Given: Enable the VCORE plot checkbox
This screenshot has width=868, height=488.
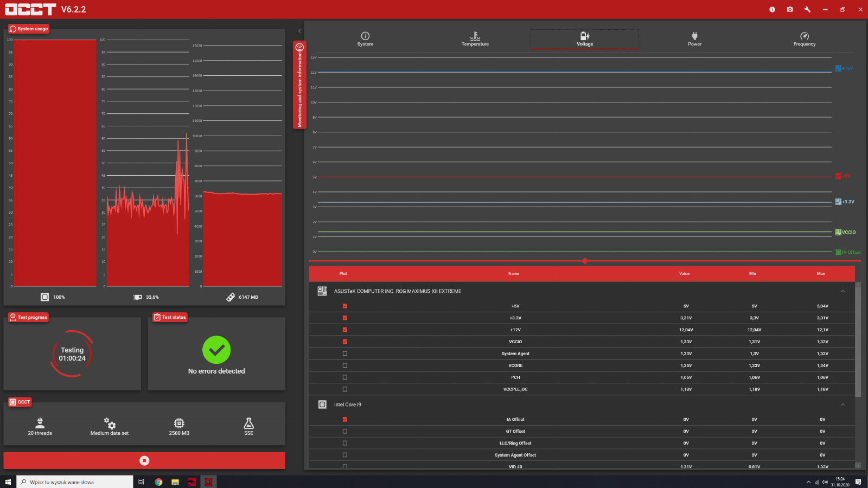Looking at the screenshot, I should [x=345, y=365].
